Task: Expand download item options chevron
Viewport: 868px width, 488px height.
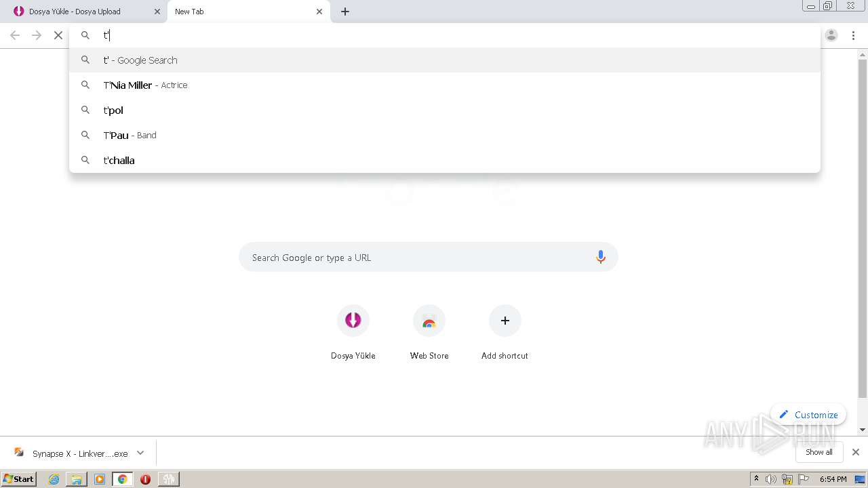Action: (x=140, y=453)
